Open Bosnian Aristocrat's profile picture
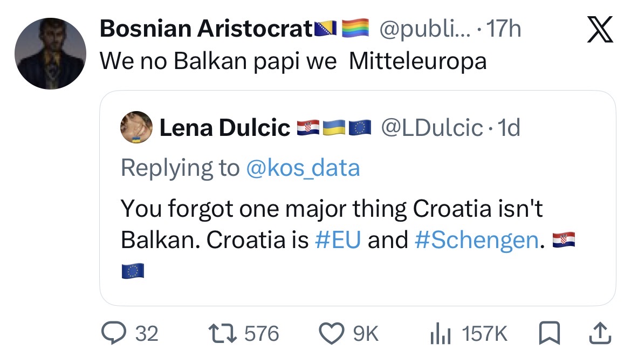 click(50, 53)
